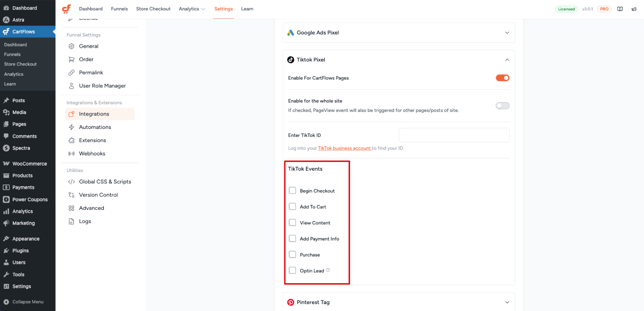644x311 pixels.
Task: Click the Pinterest logo icon
Action: click(x=290, y=302)
